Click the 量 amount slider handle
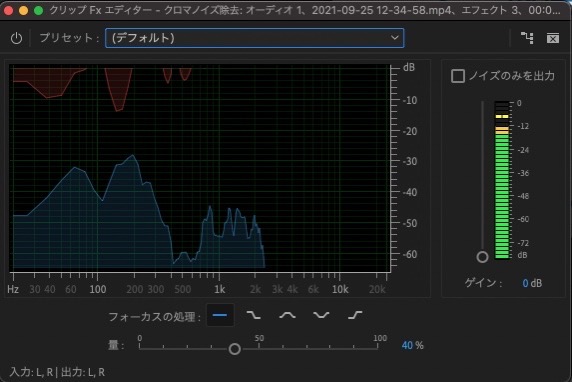The height and width of the screenshot is (382, 572). (x=235, y=349)
